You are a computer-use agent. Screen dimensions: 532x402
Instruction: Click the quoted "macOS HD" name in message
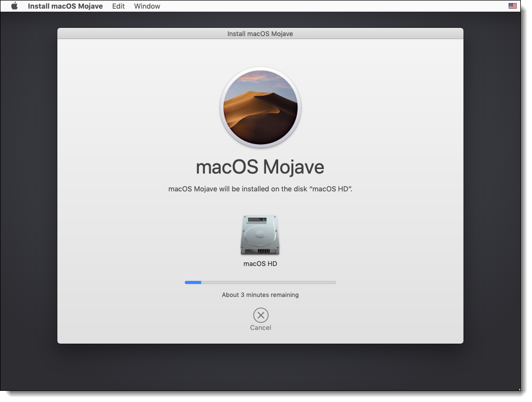[x=331, y=189]
